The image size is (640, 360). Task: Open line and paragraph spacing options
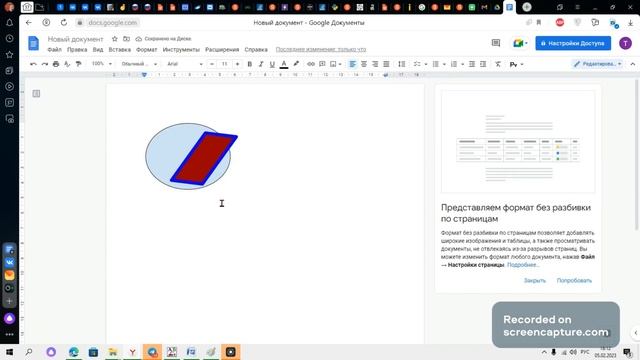tap(402, 64)
